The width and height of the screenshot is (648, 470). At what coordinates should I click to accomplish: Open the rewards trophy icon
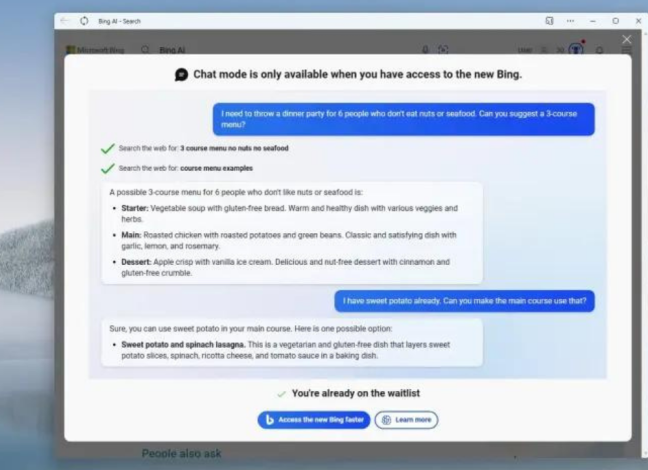click(576, 50)
